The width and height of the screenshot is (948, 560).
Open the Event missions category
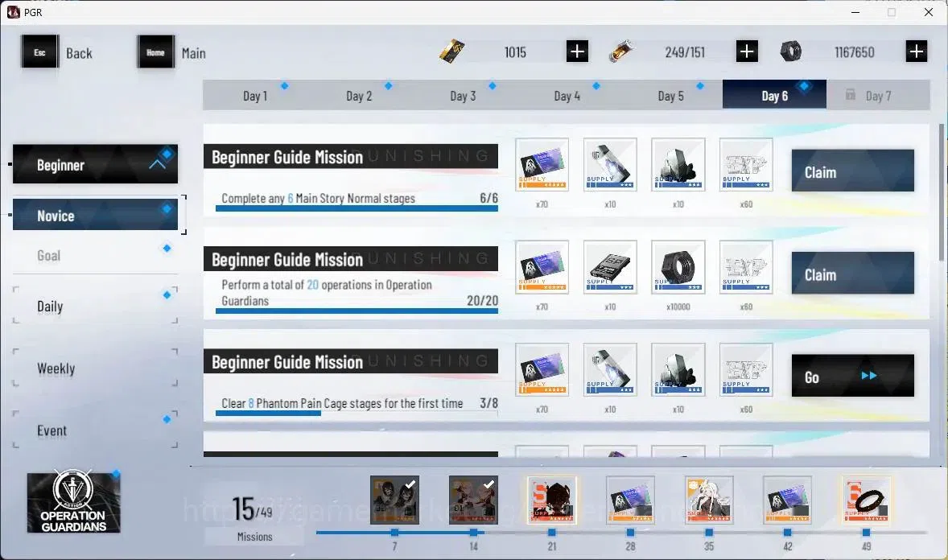95,430
